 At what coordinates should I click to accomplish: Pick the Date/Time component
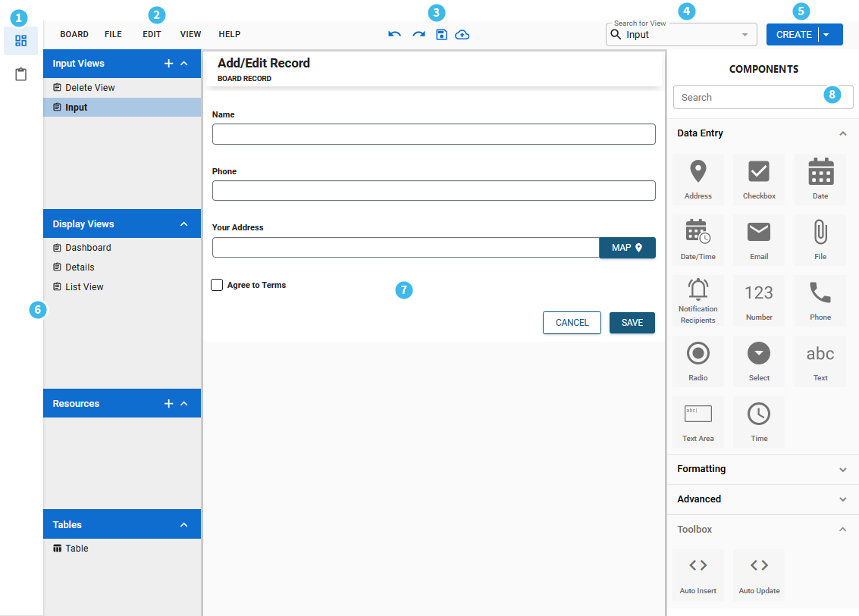click(x=698, y=239)
